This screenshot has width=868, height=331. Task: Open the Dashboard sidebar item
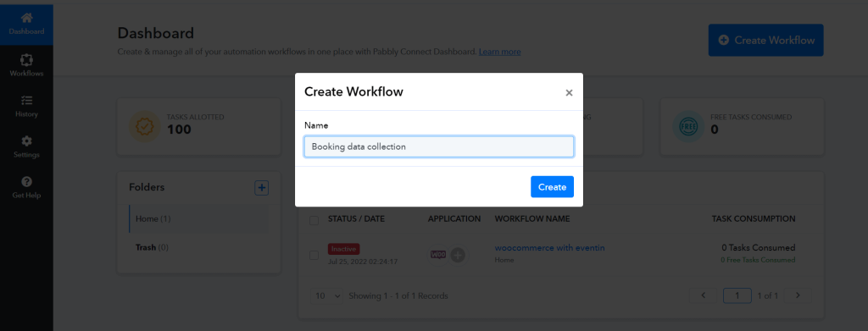26,25
